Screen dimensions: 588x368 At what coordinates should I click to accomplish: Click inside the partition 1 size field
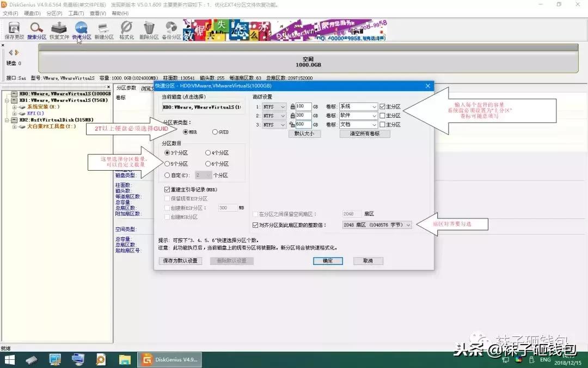pyautogui.click(x=303, y=106)
